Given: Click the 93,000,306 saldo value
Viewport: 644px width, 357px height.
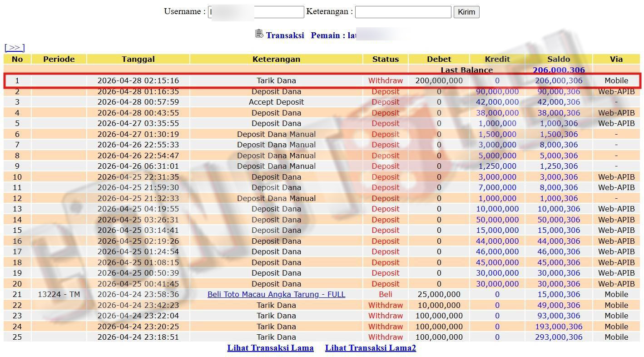Looking at the screenshot, I should [x=559, y=316].
